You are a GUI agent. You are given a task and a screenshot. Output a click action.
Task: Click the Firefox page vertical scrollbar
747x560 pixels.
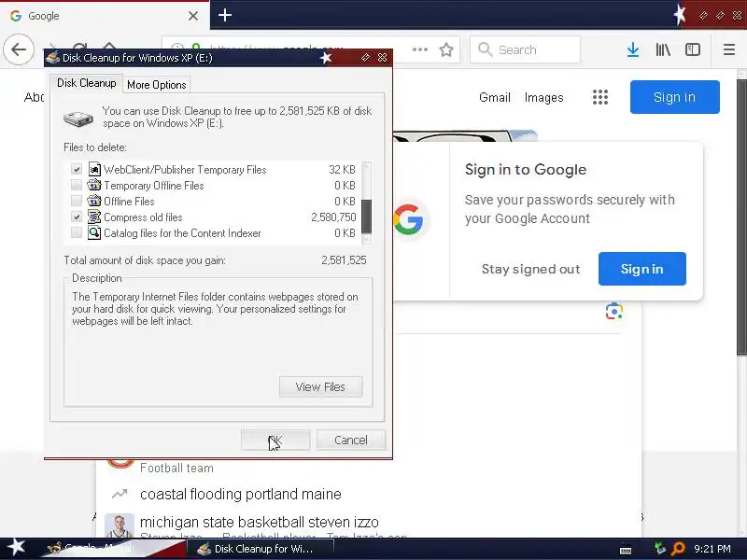(741, 217)
